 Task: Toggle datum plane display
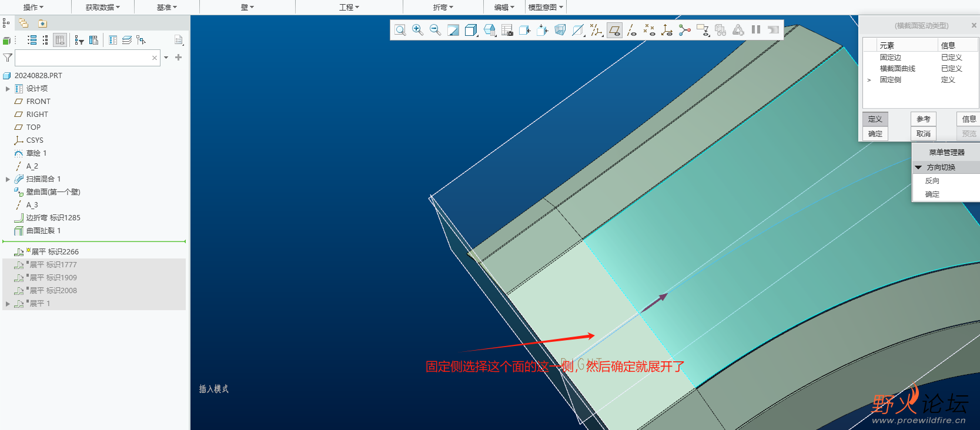click(614, 30)
